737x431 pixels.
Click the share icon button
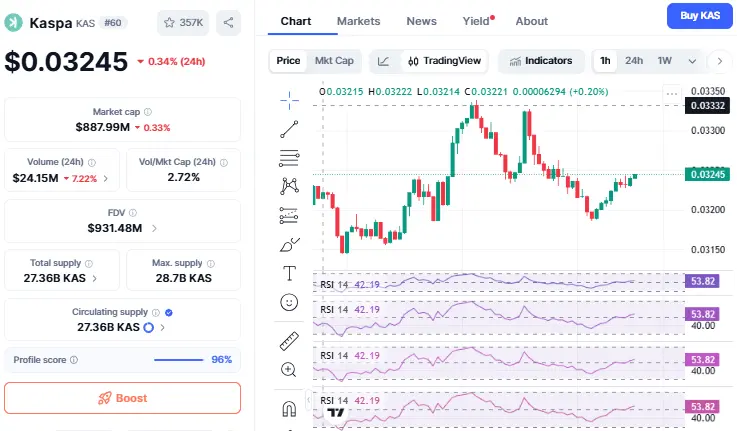point(228,23)
